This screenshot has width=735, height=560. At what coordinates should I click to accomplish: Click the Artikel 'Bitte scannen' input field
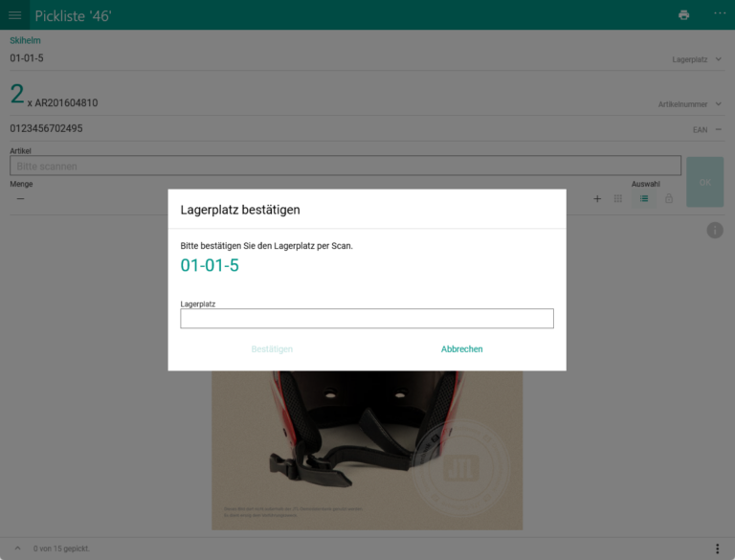345,166
